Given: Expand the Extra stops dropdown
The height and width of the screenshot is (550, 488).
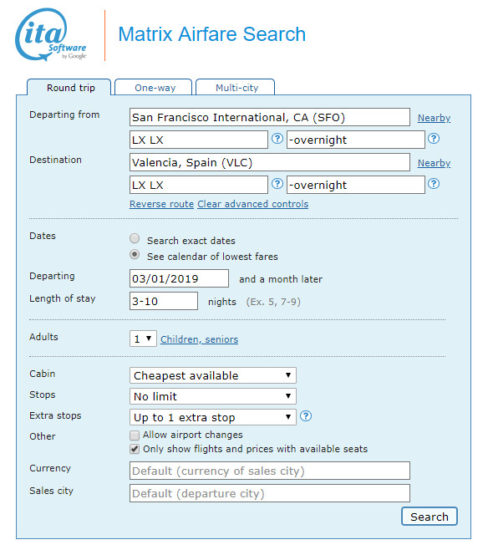Looking at the screenshot, I should point(213,417).
